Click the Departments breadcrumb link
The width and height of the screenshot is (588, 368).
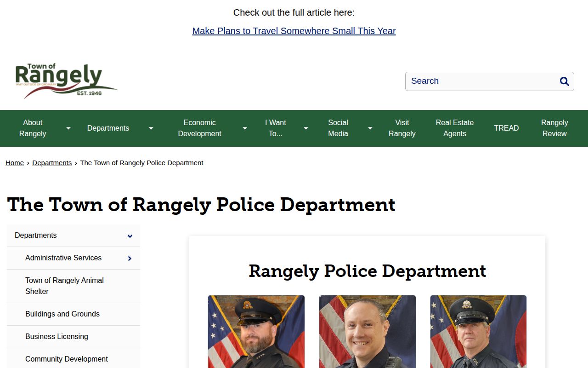click(52, 163)
